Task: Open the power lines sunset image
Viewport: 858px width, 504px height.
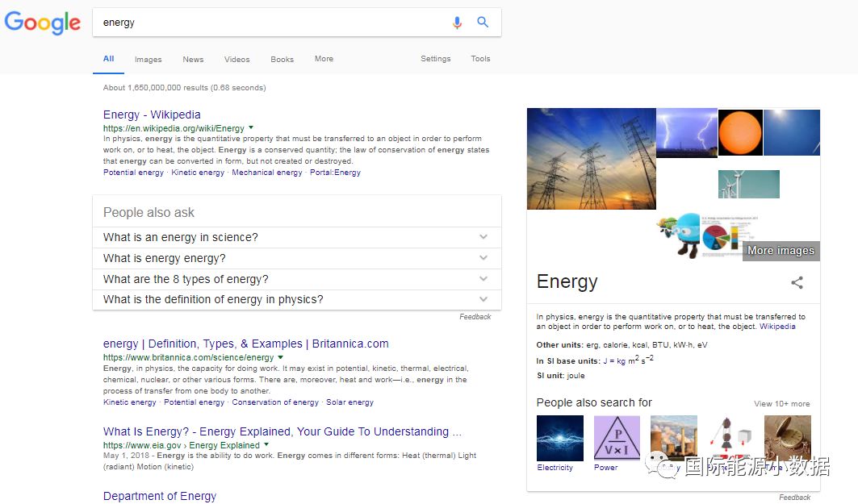Action: tap(591, 159)
